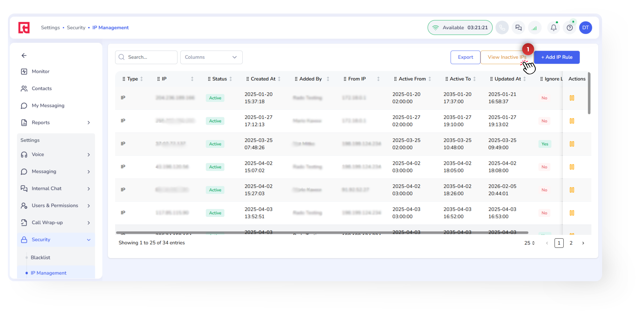
Task: Click the back arrow in sidebar
Action: pyautogui.click(x=24, y=55)
